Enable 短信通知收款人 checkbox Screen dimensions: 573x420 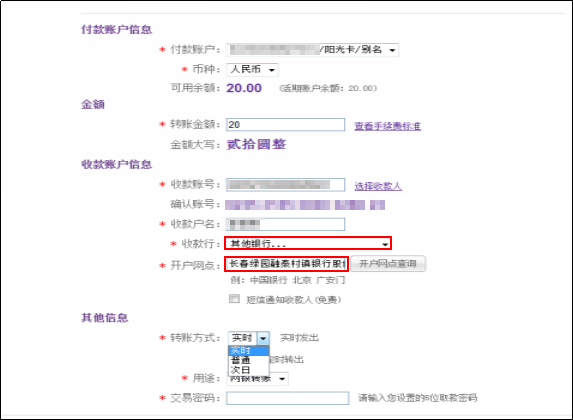[234, 299]
